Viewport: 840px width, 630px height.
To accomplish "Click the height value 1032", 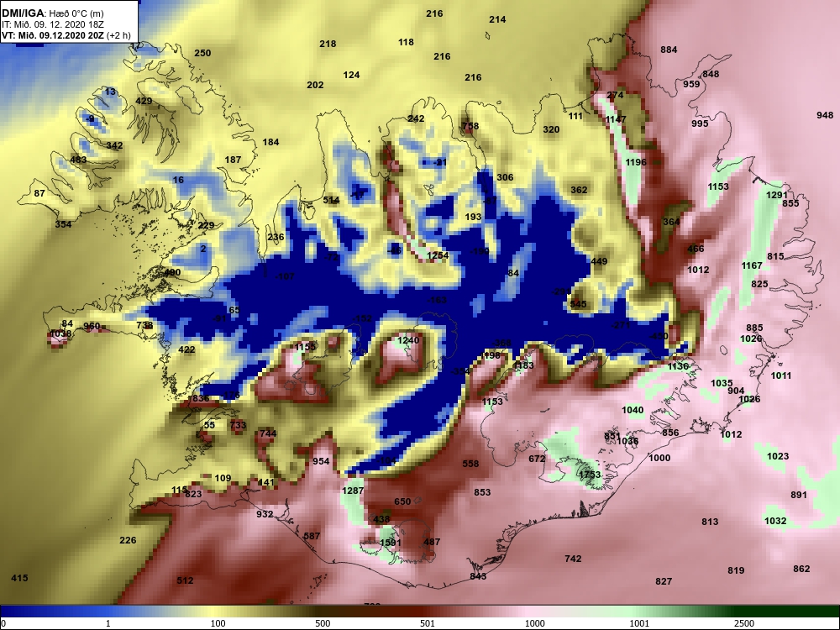I will click(x=775, y=522).
